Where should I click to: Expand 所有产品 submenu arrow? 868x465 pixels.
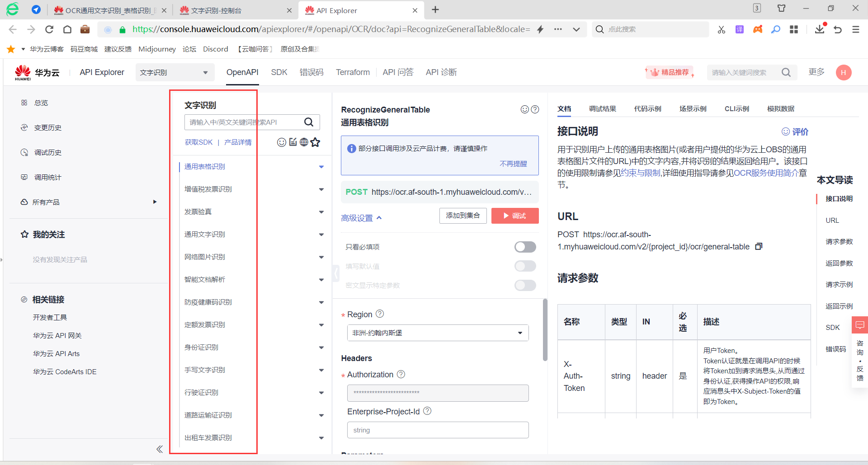pyautogui.click(x=155, y=202)
